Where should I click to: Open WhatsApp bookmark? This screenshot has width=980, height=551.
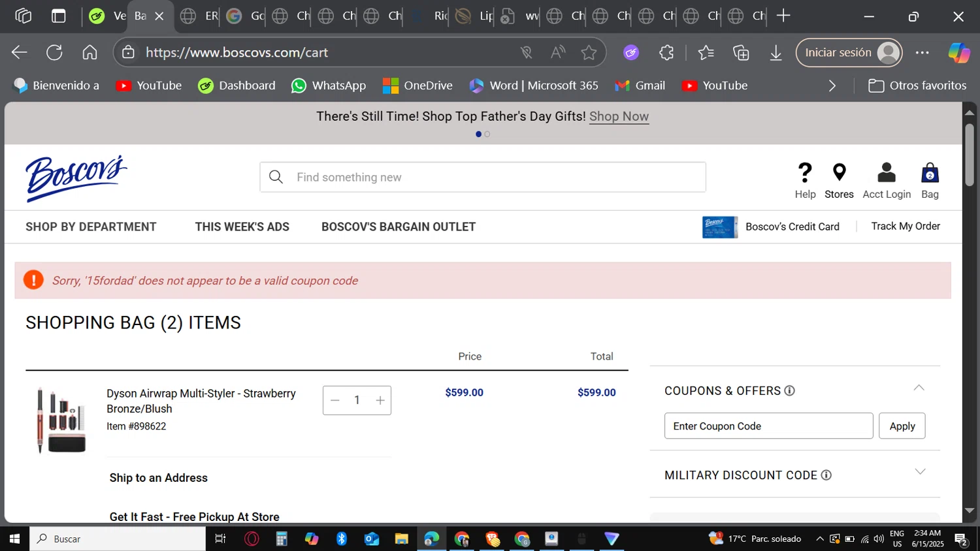coord(329,86)
